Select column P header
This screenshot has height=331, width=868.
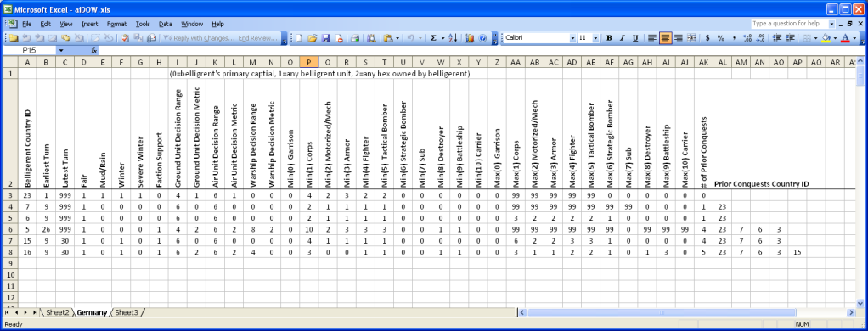pos(308,63)
